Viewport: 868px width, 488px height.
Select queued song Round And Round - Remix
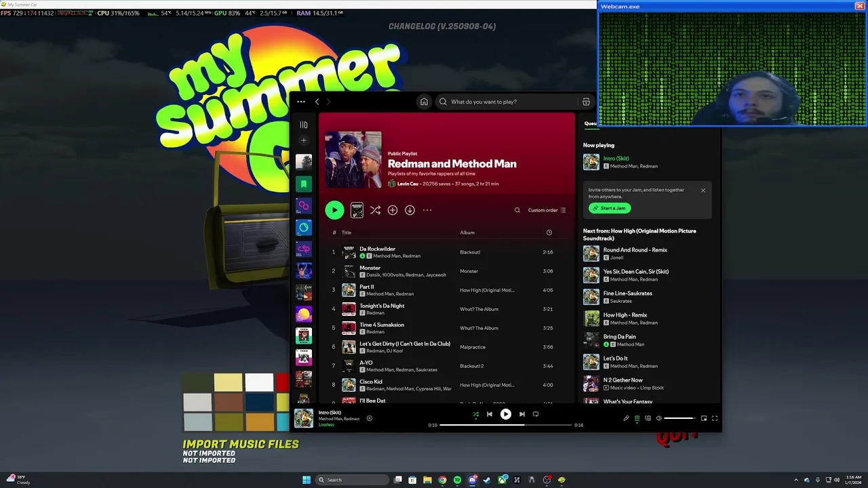[x=647, y=253]
